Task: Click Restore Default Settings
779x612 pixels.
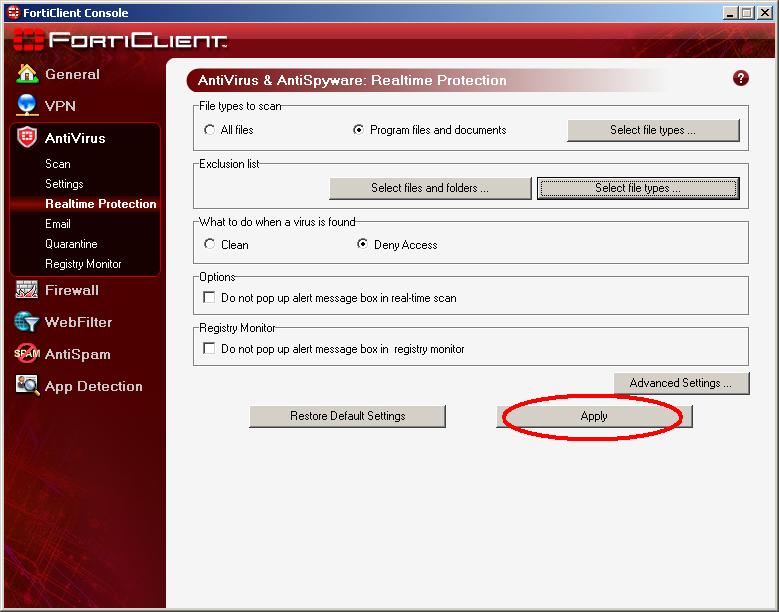Action: point(347,416)
